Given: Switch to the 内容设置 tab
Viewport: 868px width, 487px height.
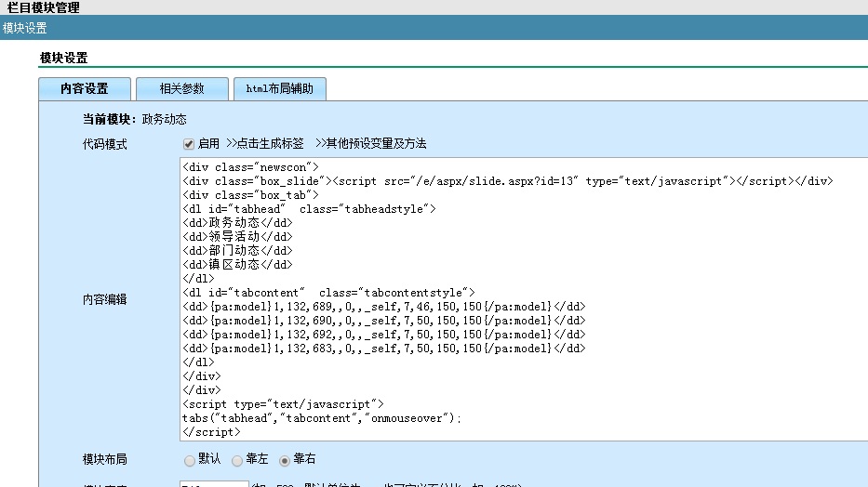Looking at the screenshot, I should point(85,89).
